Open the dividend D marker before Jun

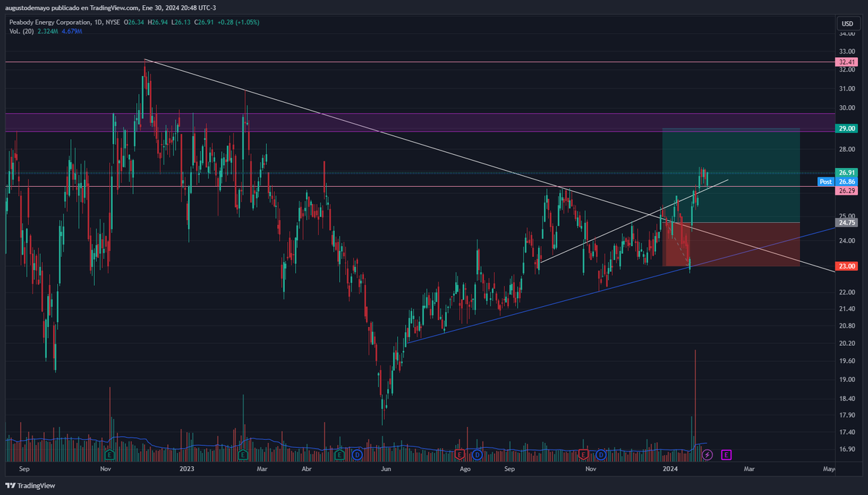(357, 454)
